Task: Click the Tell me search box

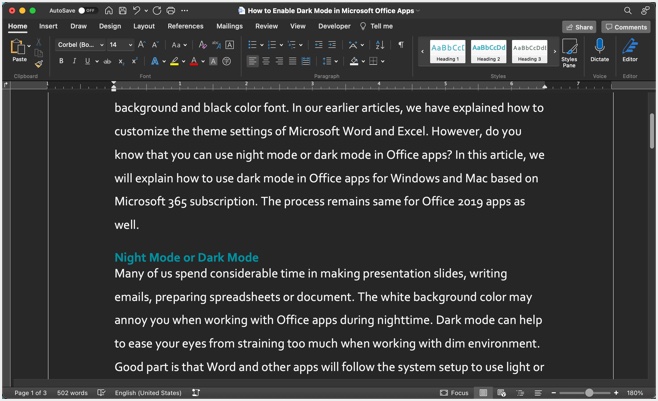Action: 376,26
